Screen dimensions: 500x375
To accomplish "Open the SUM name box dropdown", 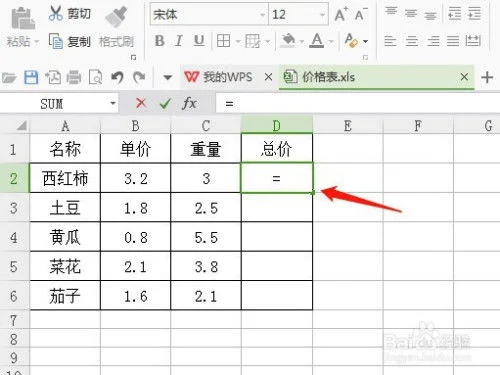I will pyautogui.click(x=113, y=103).
